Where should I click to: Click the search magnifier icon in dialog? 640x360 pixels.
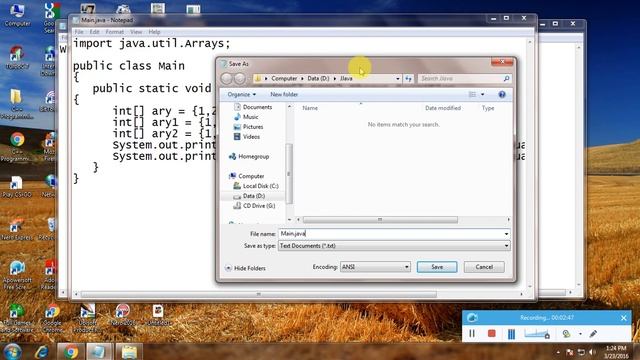tap(507, 78)
